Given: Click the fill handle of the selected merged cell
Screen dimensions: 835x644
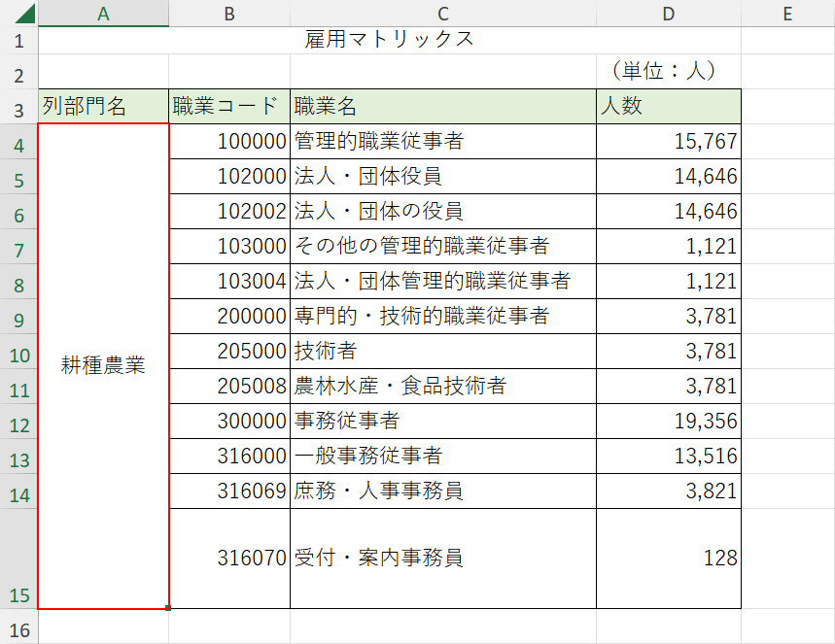Looking at the screenshot, I should tap(169, 609).
